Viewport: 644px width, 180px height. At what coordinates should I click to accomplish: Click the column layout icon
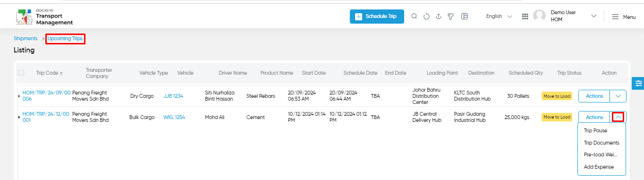pyautogui.click(x=465, y=17)
